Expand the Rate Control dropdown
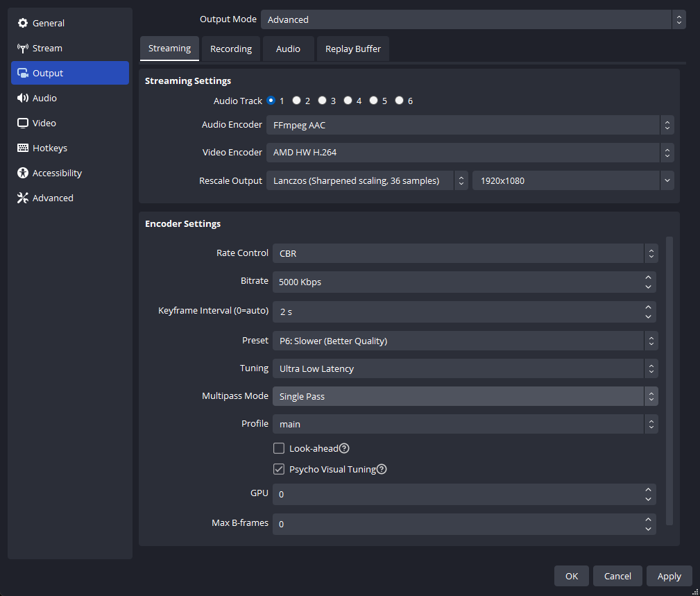Viewport: 700px width, 596px height. click(x=465, y=253)
